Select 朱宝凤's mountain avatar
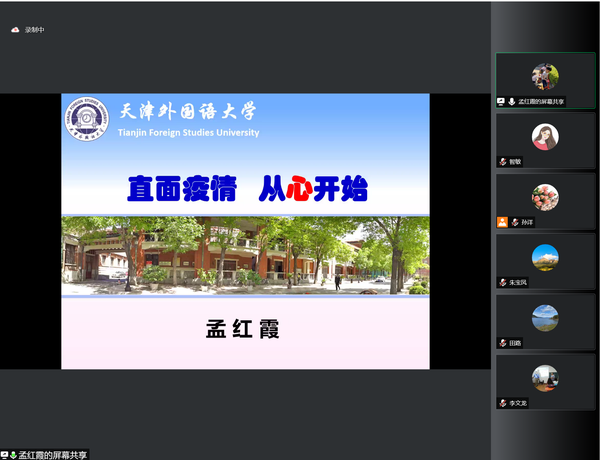Image resolution: width=600 pixels, height=460 pixels. pos(545,257)
